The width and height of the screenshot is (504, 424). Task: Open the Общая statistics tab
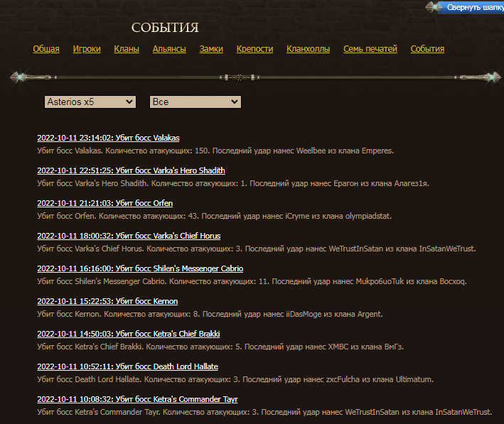tap(46, 49)
